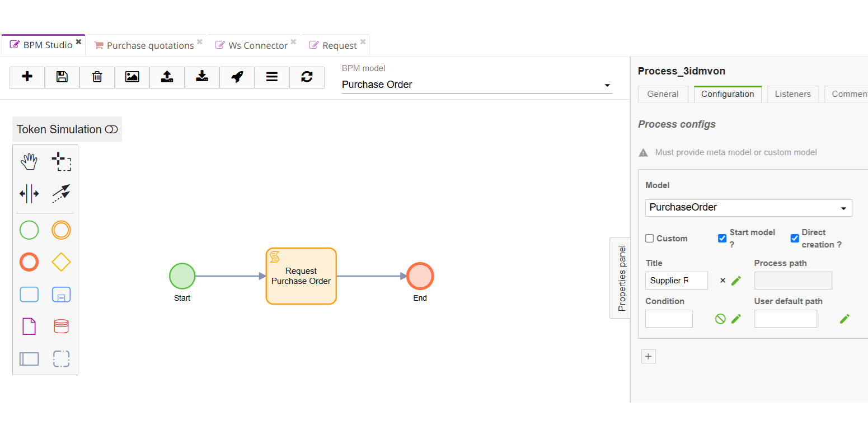Switch to the Listeners tab
This screenshot has width=868, height=434.
(792, 94)
